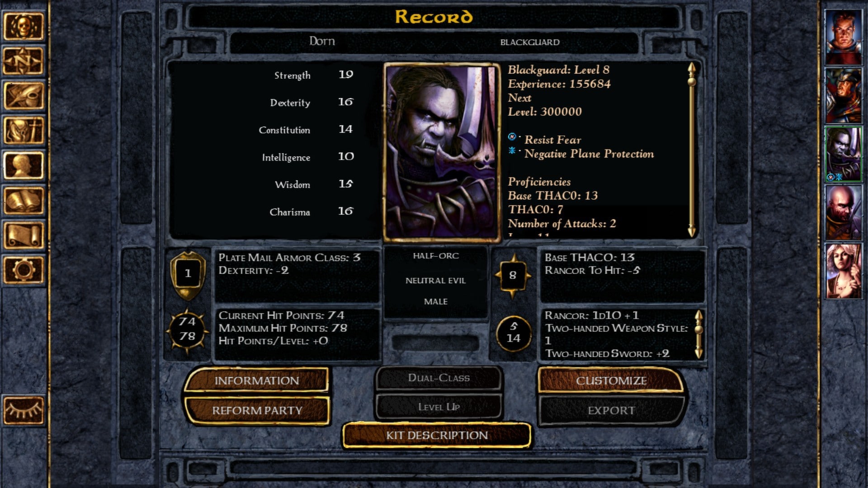Click the Dual-Class option button
Screen dimensions: 868x488
click(x=439, y=378)
